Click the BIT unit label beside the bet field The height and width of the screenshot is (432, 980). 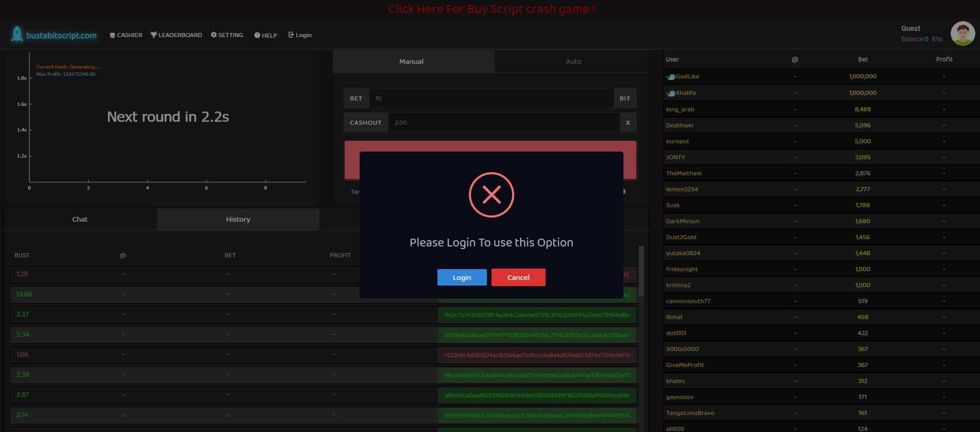[625, 98]
